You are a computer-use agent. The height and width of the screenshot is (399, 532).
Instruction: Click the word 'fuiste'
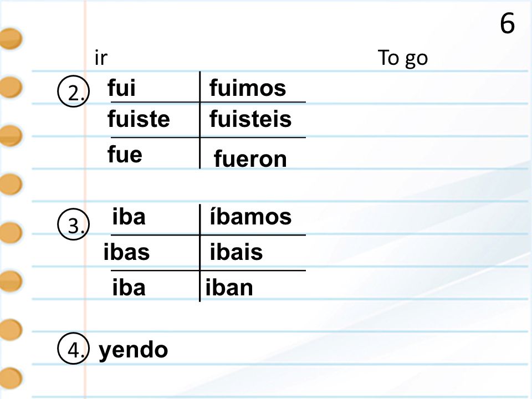(x=139, y=119)
